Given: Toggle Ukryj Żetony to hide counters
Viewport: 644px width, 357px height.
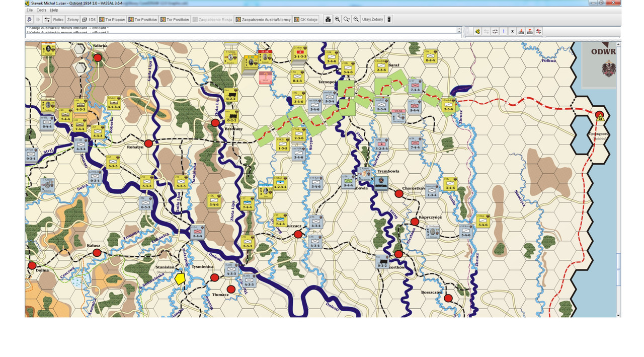Looking at the screenshot, I should pos(372,20).
